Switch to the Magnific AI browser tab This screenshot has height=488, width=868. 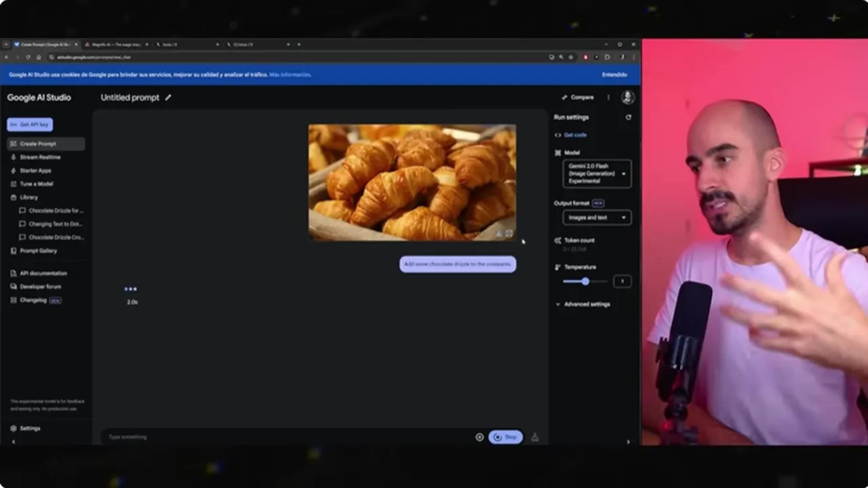(115, 45)
